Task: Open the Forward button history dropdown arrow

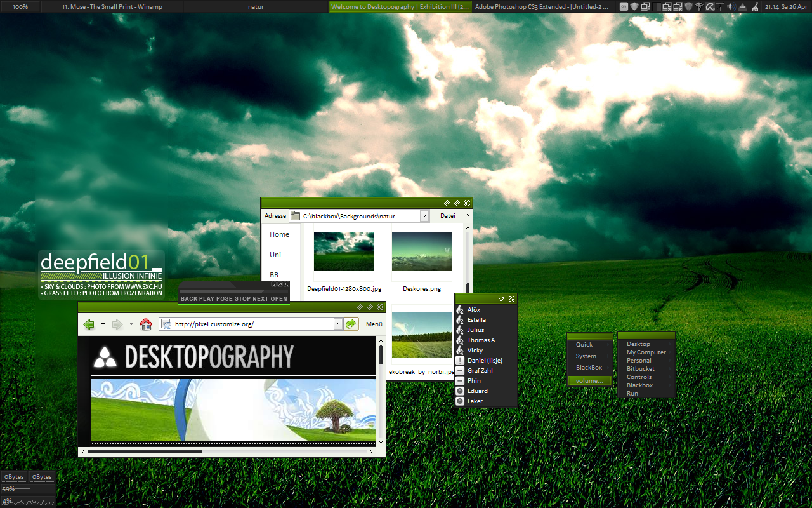Action: point(131,324)
